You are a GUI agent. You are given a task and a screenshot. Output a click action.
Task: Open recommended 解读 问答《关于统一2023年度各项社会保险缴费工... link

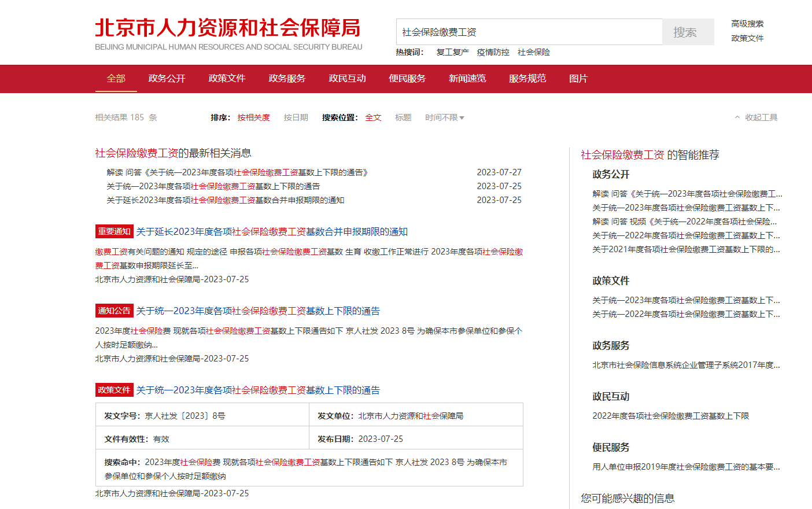[687, 194]
